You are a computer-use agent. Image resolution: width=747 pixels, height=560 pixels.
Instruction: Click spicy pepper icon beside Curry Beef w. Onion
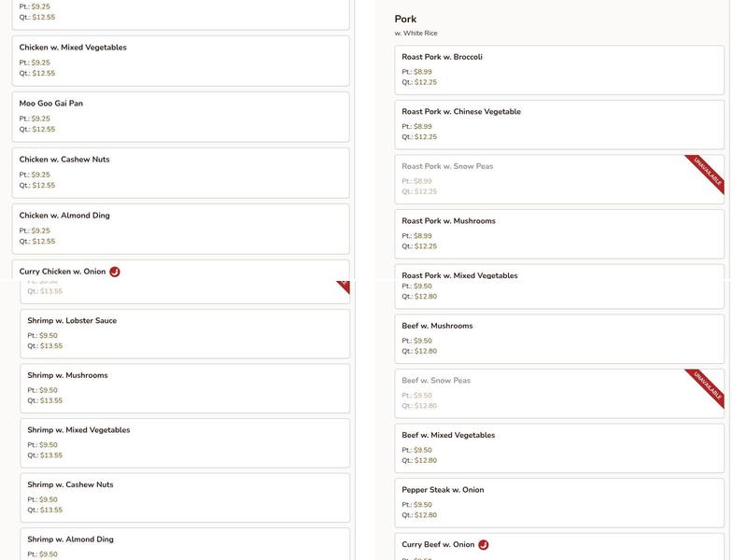click(x=484, y=545)
